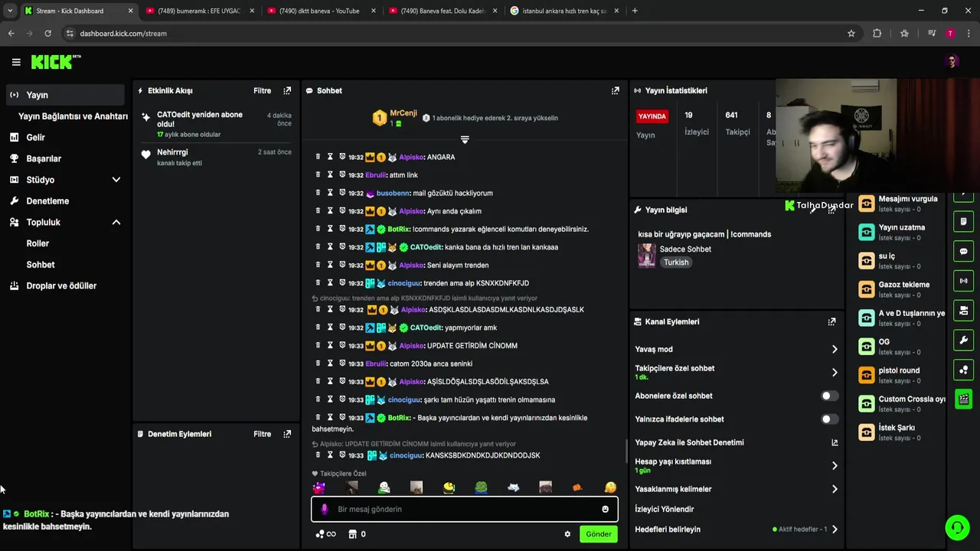Open chat settings gear next to Gönder
This screenshot has height=551, width=980.
567,534
